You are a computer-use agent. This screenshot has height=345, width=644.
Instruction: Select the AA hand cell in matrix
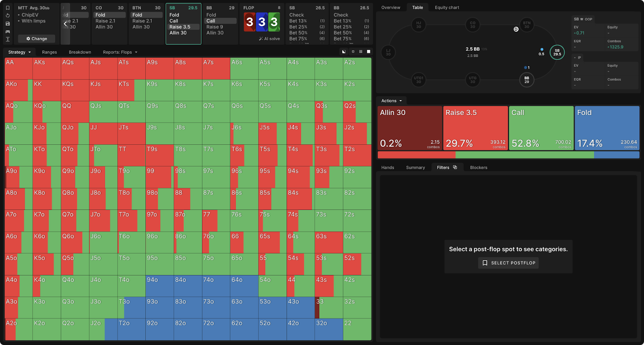click(x=19, y=68)
